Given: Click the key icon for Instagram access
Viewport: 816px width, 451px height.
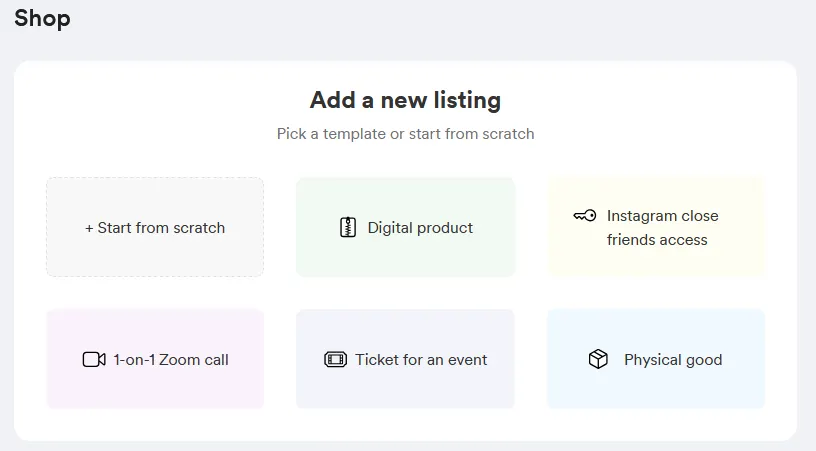Looking at the screenshot, I should (x=585, y=216).
